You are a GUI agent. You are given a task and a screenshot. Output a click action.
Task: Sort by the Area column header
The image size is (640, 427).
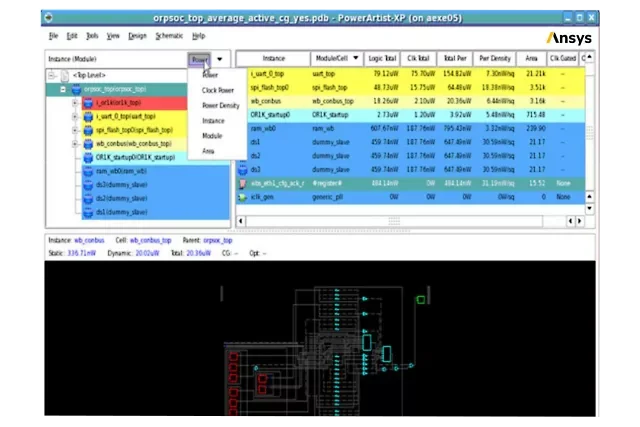pyautogui.click(x=531, y=58)
